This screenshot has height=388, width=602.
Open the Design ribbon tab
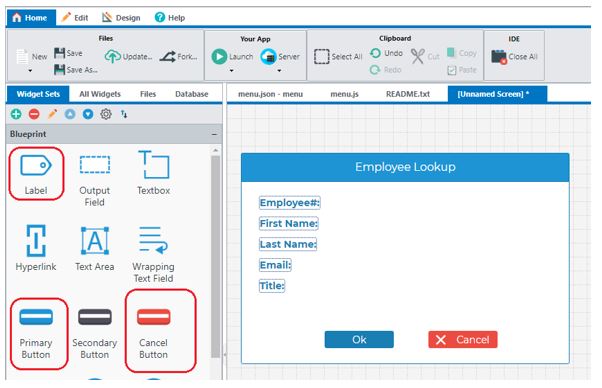(x=121, y=18)
